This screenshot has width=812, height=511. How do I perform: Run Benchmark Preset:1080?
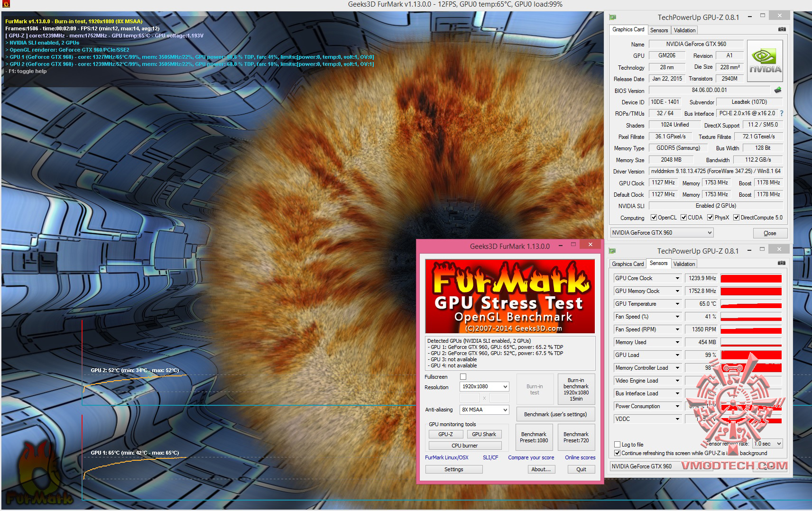coord(534,438)
